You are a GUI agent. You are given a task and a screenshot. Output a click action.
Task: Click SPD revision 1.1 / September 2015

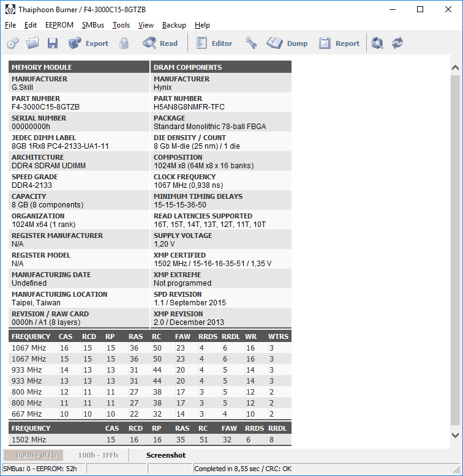[x=190, y=303]
